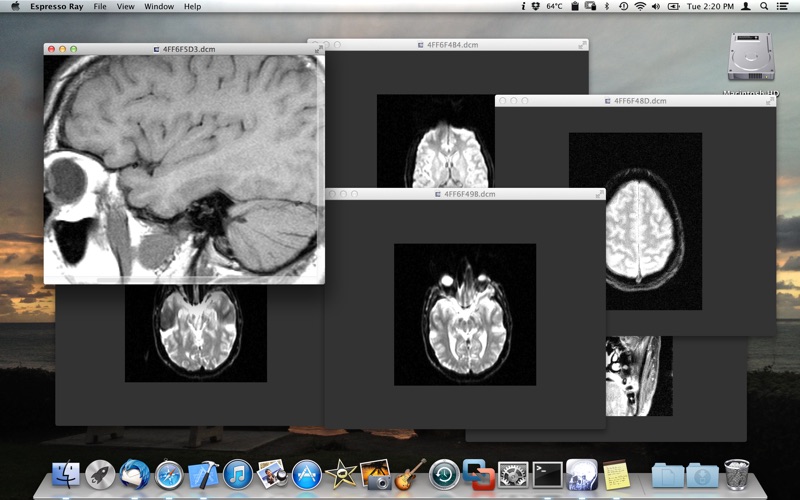This screenshot has height=500, width=800.
Task: Open Terminal from the dock
Action: click(x=547, y=474)
